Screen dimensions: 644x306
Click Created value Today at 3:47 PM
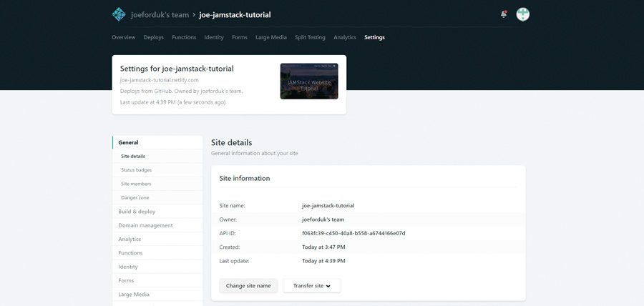(323, 247)
